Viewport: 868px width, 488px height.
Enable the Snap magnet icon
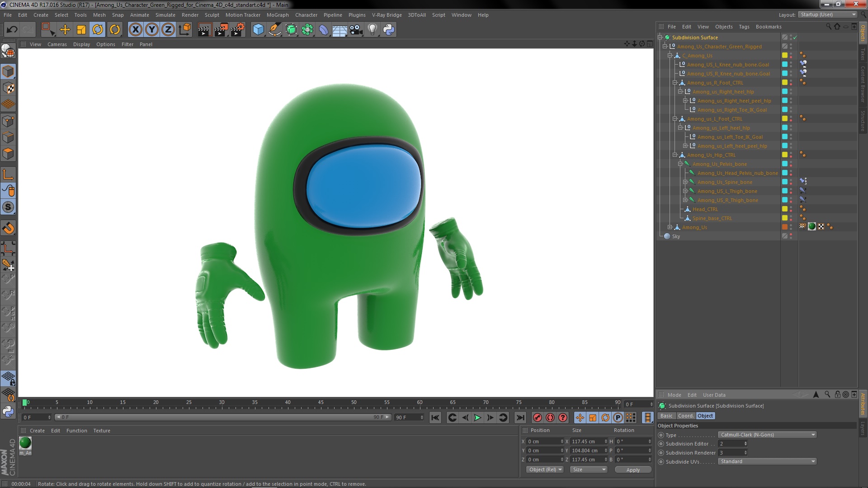8,228
